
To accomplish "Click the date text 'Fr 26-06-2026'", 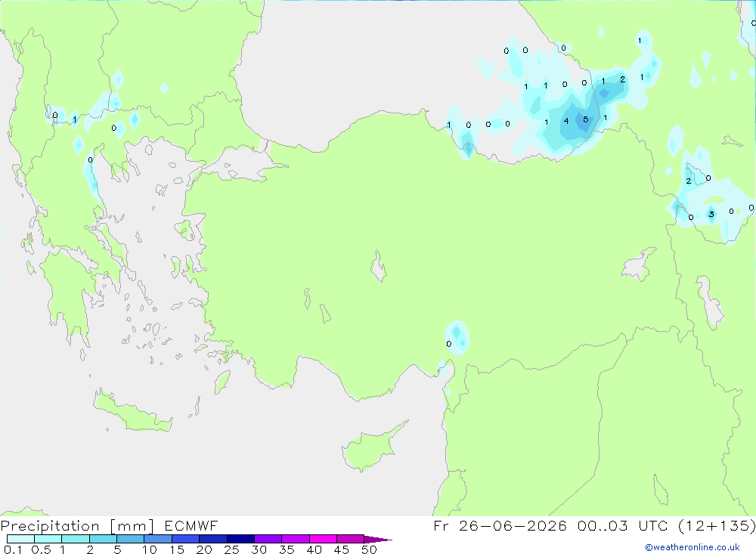I will click(500, 525).
